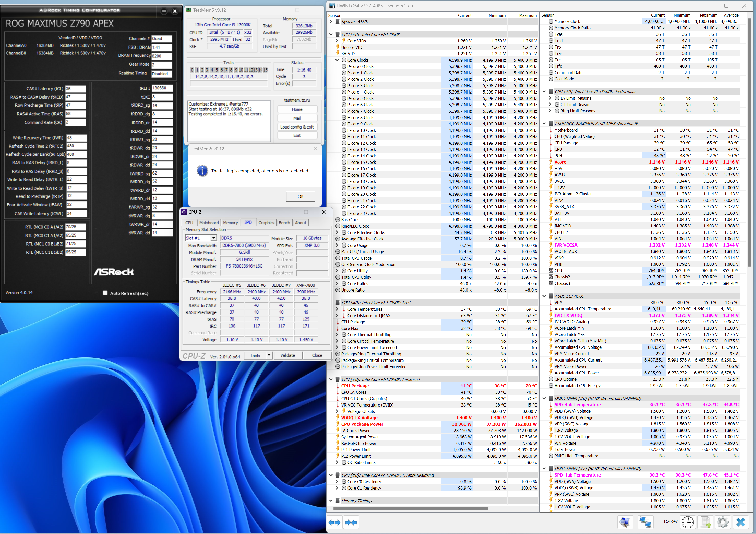The width and height of the screenshot is (756, 534).
Task: Enable Auto Refresh checkbox in Timing Configurator
Action: [x=105, y=293]
